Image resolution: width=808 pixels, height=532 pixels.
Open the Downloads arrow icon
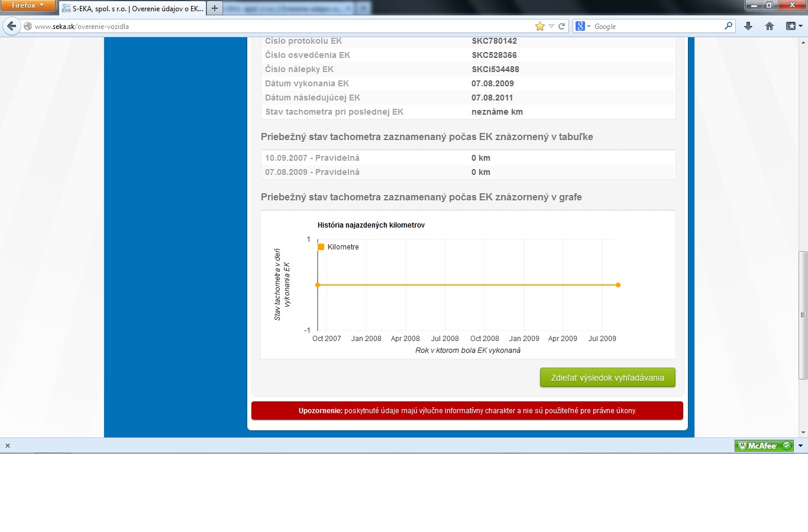pyautogui.click(x=748, y=26)
